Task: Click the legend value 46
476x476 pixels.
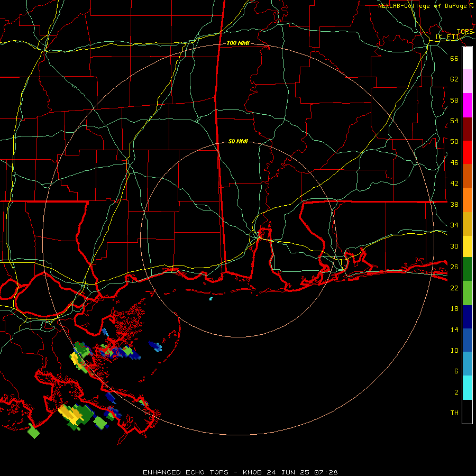Action: click(x=454, y=163)
